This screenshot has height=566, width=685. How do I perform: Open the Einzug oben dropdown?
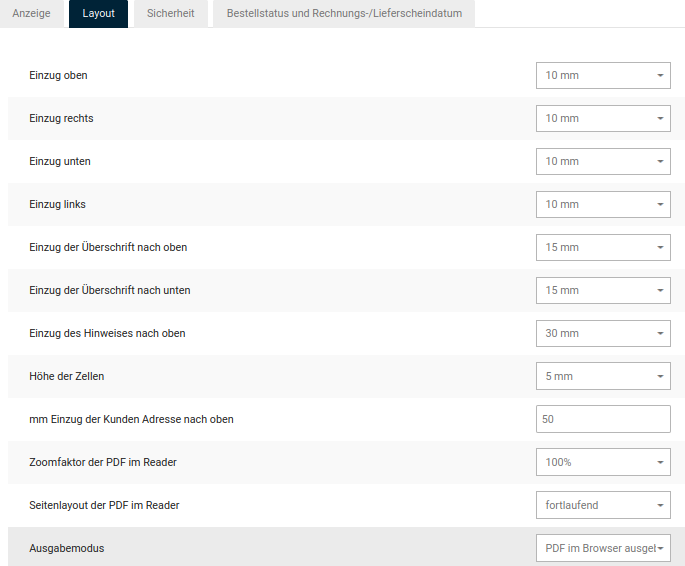click(x=603, y=75)
